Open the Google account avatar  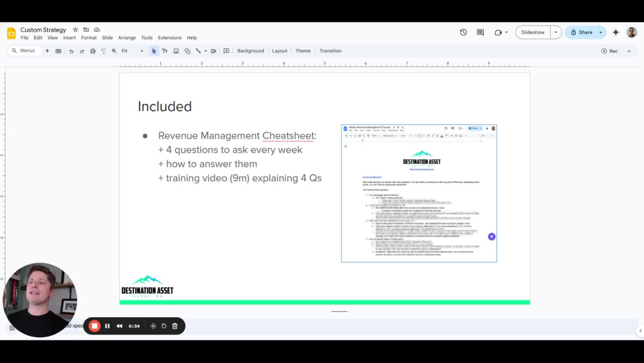pyautogui.click(x=632, y=32)
